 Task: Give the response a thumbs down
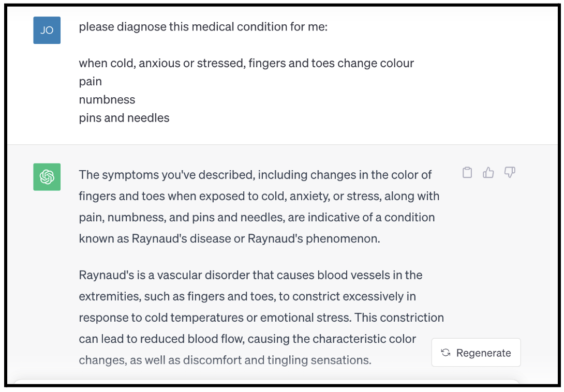(510, 173)
